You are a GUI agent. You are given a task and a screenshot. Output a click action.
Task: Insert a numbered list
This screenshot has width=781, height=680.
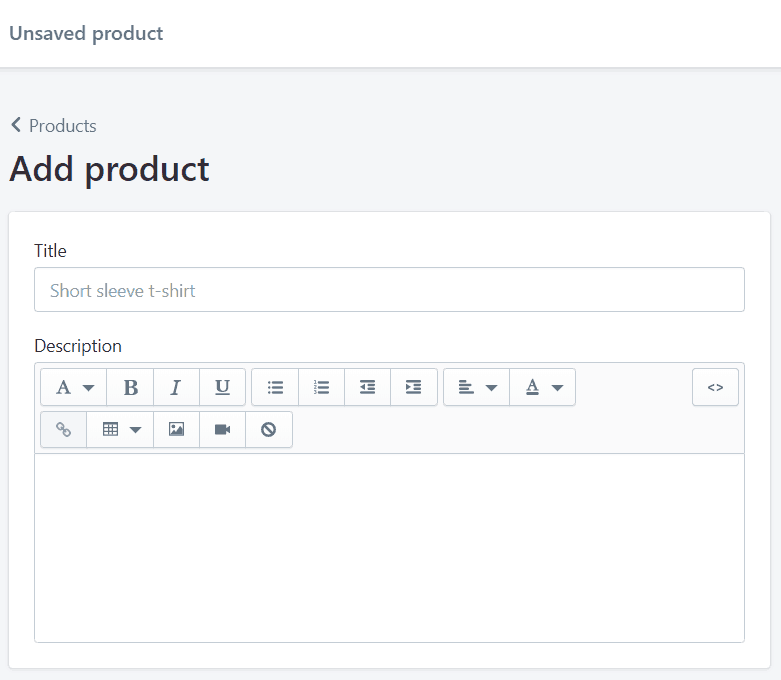point(321,388)
